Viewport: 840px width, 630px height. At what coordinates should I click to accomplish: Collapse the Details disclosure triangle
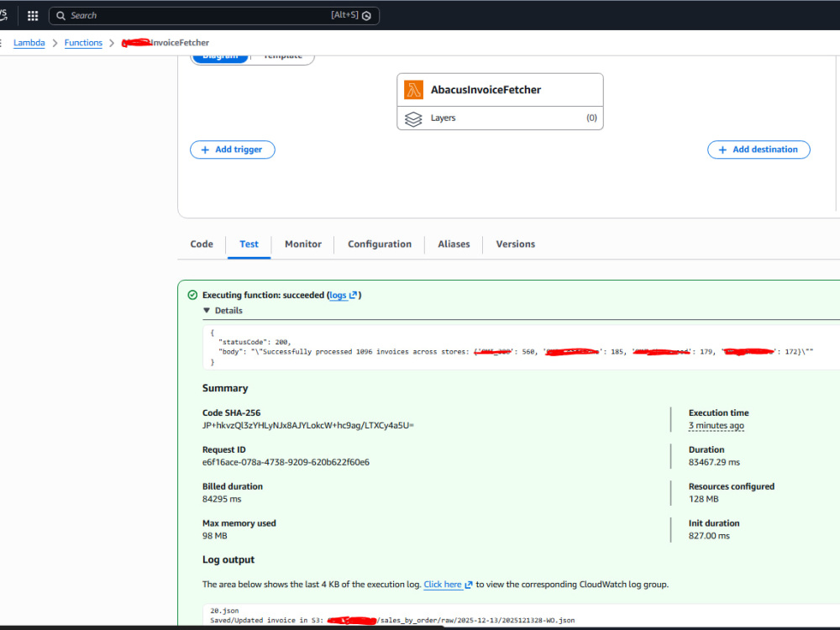click(207, 310)
